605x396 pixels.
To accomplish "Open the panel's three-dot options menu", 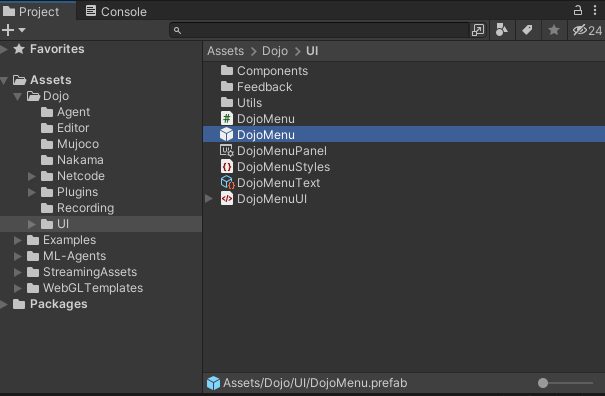I will click(x=595, y=10).
